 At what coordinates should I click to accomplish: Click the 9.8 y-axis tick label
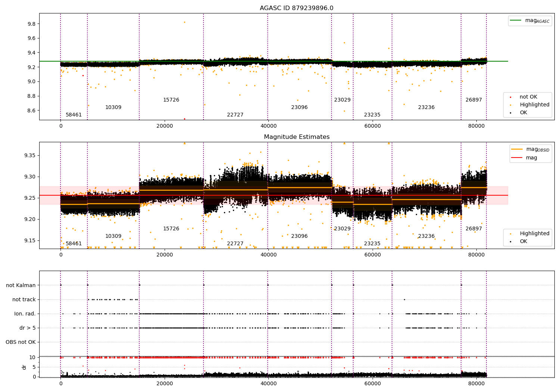pyautogui.click(x=31, y=24)
